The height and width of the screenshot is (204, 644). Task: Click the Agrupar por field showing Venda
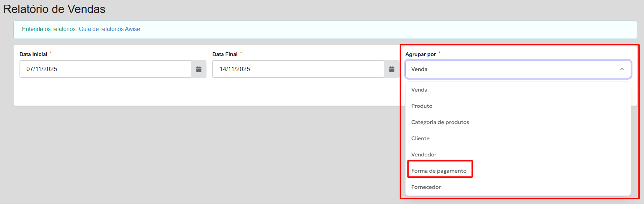point(505,69)
